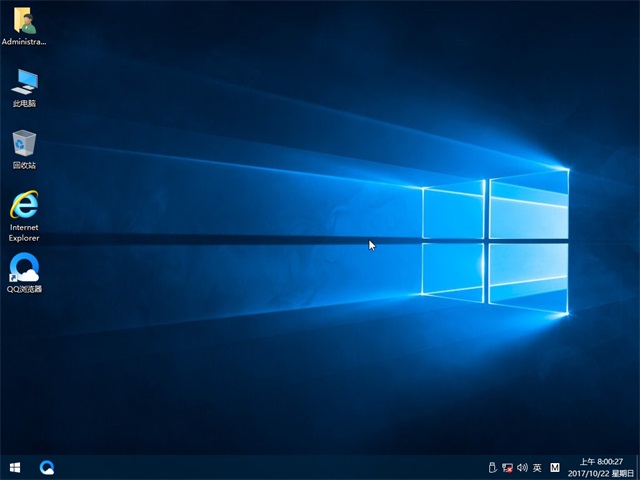Click the USB safely remove hardware tray icon

491,467
